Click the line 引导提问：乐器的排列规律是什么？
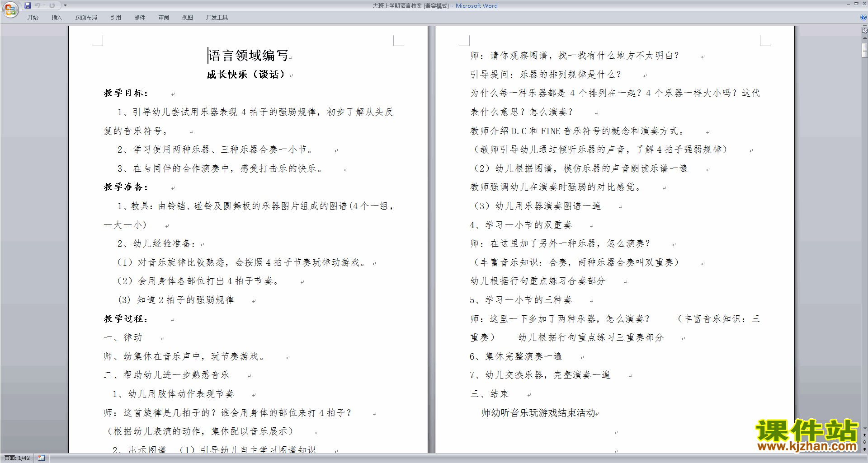 coord(546,75)
